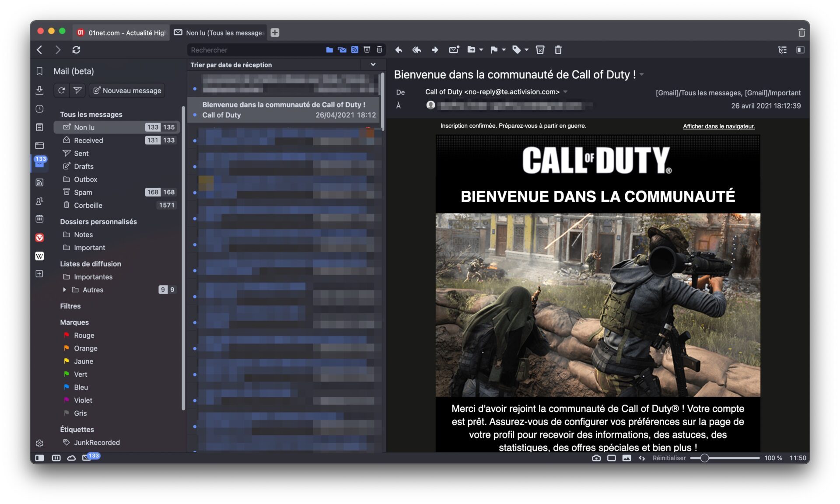840x504 pixels.
Task: Open the flag dropdown arrow
Action: tap(504, 50)
